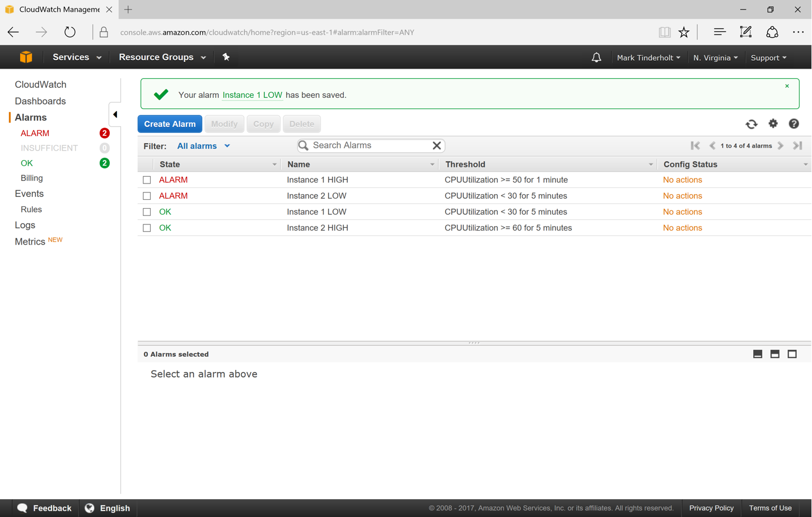Go to previous page of alarms

(x=712, y=145)
